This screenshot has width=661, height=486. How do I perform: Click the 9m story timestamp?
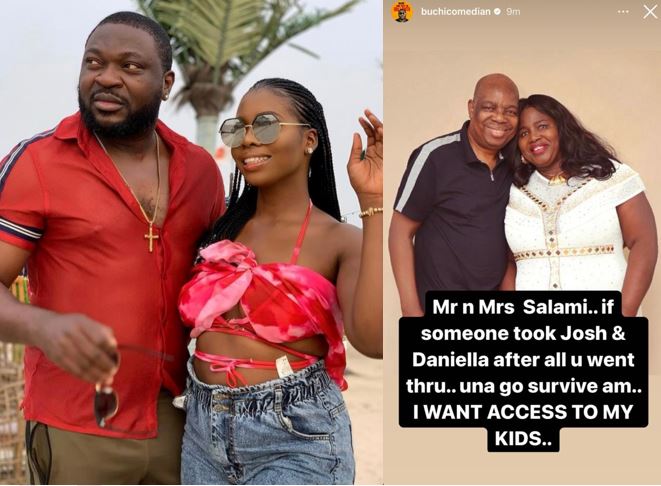coord(513,11)
